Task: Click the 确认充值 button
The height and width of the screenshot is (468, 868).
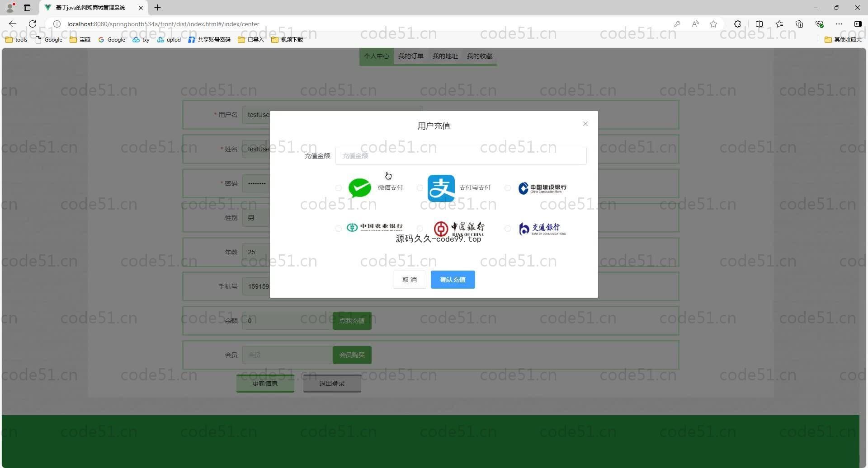Action: tap(453, 280)
